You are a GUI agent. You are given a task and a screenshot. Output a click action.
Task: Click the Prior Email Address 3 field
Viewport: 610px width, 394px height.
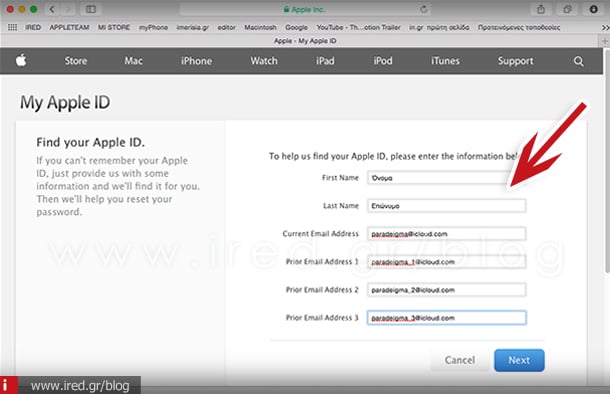point(446,318)
